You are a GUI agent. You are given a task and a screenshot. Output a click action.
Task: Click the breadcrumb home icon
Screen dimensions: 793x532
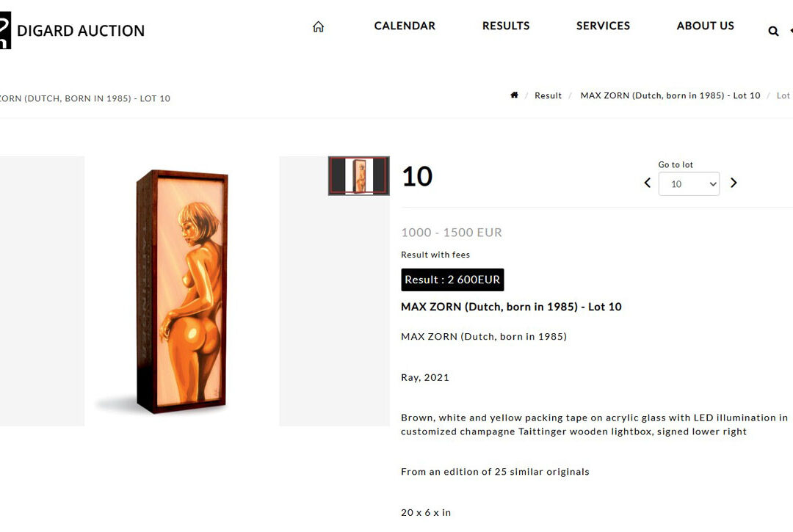[x=514, y=95]
